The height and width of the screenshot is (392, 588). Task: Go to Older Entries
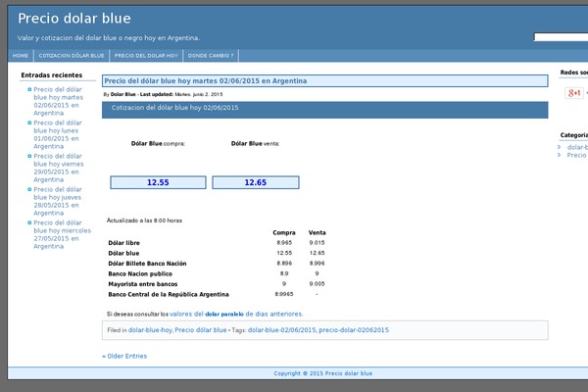124,356
